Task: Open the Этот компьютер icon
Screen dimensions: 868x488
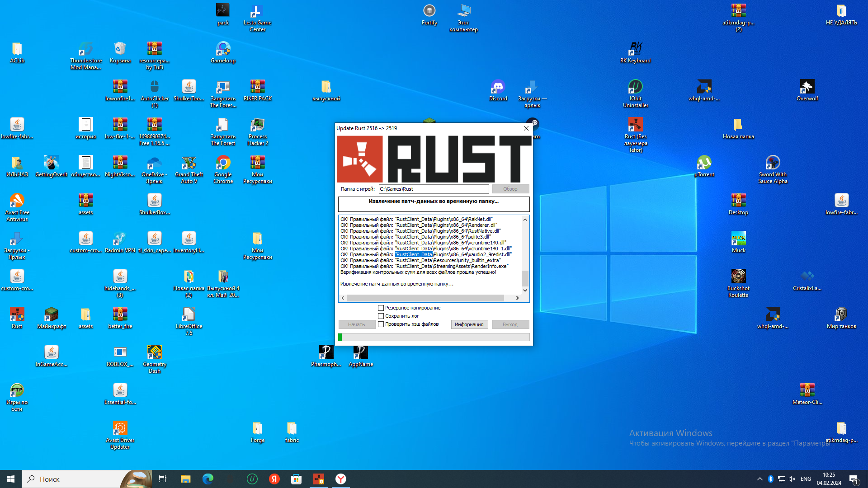Action: tap(463, 18)
